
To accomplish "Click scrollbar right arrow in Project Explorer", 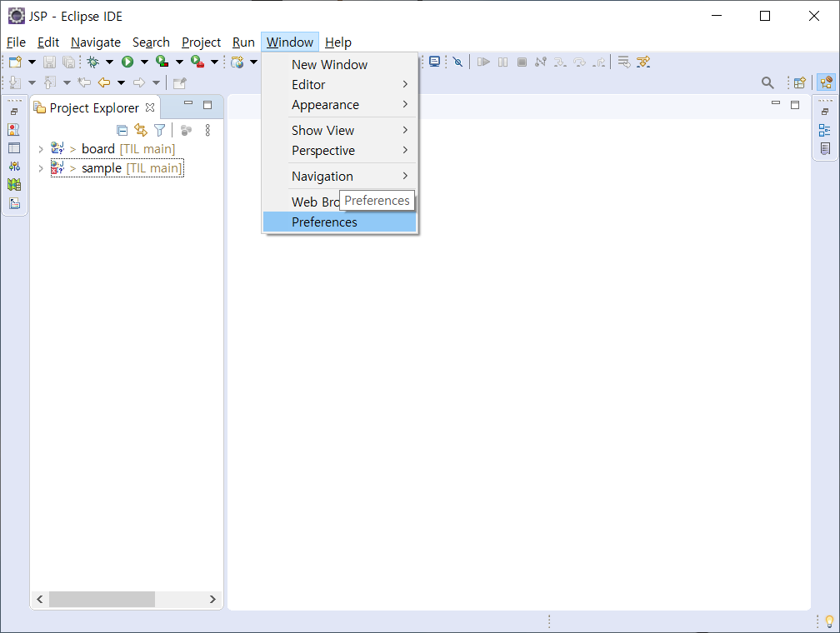I will pos(212,599).
